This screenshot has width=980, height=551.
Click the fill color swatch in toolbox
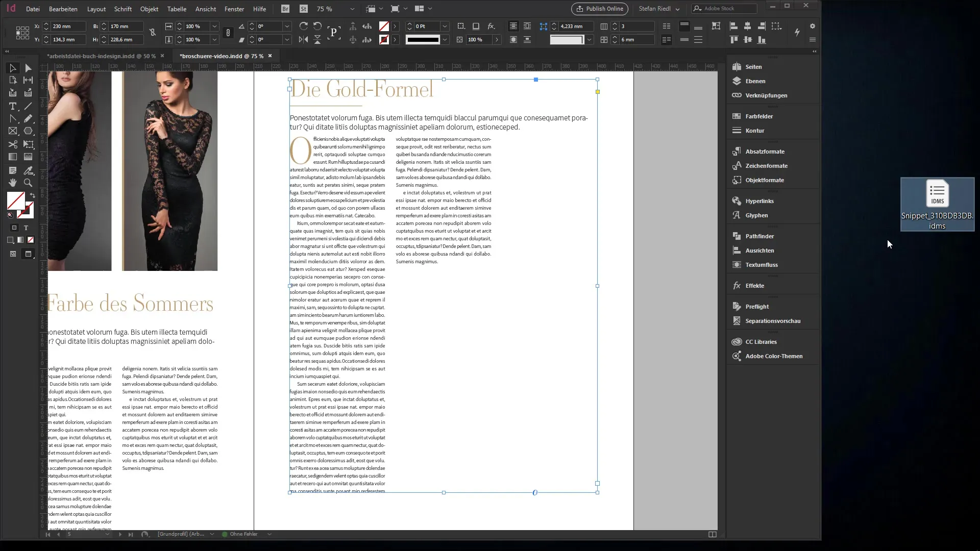pyautogui.click(x=15, y=201)
